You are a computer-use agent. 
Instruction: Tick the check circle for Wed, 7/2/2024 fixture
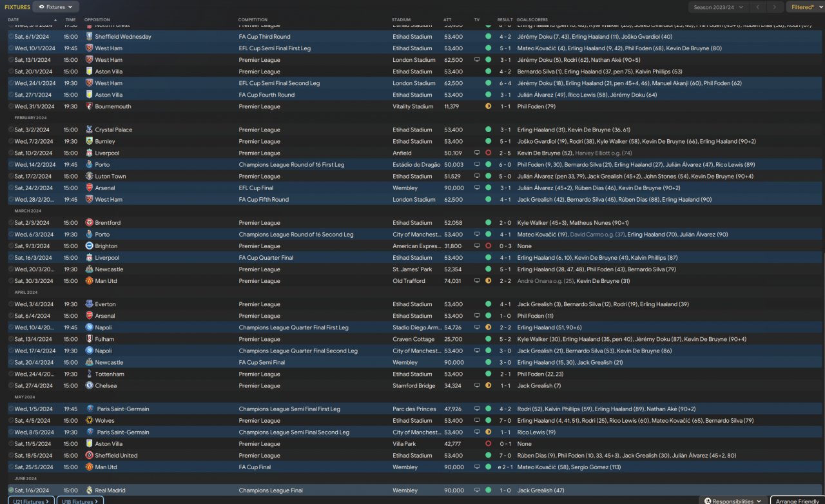coord(11,141)
